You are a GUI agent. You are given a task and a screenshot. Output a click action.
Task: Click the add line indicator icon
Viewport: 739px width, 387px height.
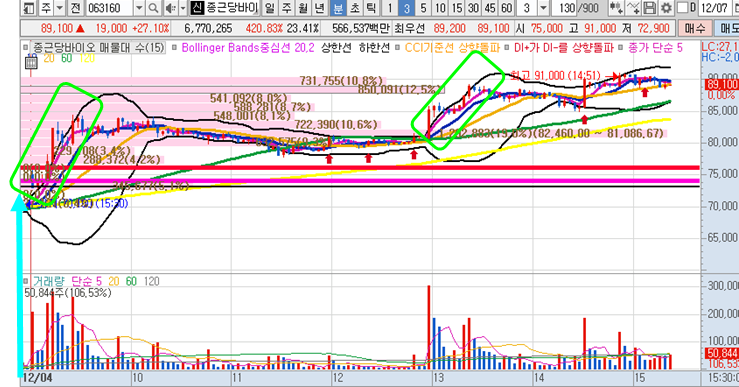[633, 8]
